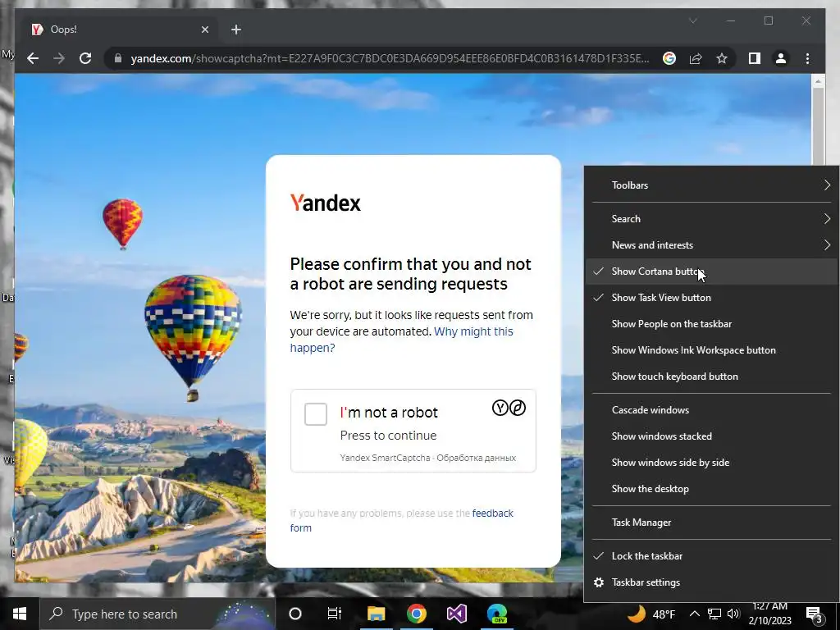Expand News and interests submenu
The width and height of the screenshot is (840, 630).
(x=711, y=244)
